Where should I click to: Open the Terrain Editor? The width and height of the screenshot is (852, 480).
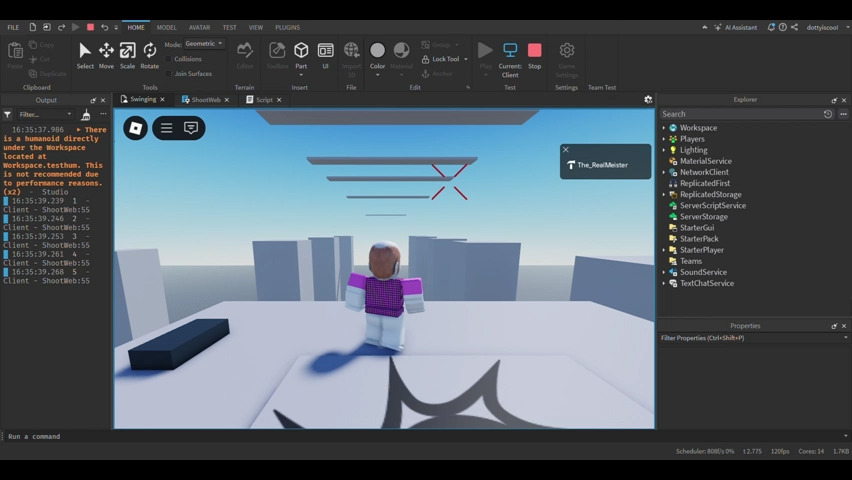click(245, 55)
